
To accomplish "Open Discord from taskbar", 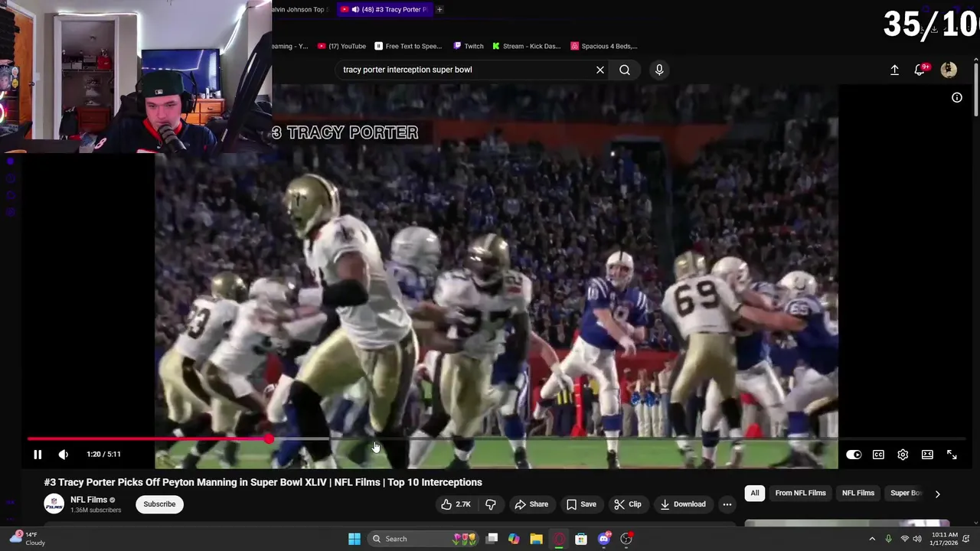I will point(604,539).
